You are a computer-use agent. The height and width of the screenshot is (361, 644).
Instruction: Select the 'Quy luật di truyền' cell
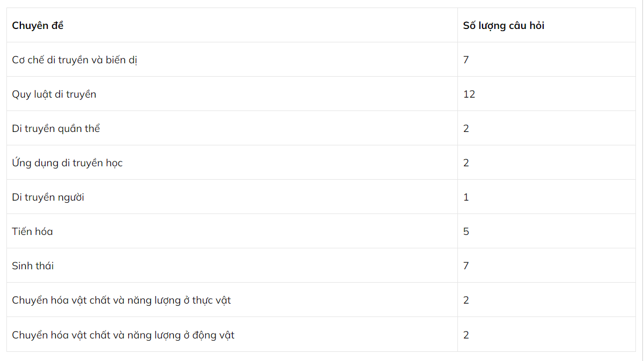(x=54, y=94)
